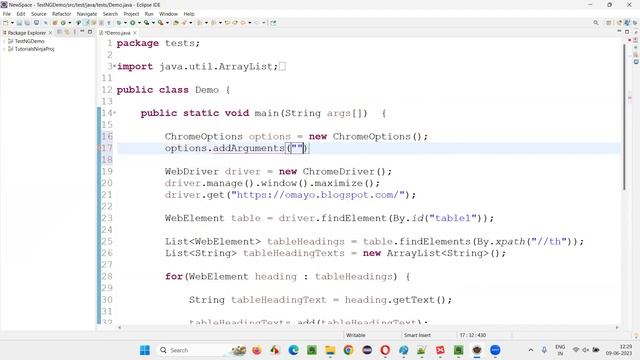
Task: Open the Project menu
Action: 131,14
